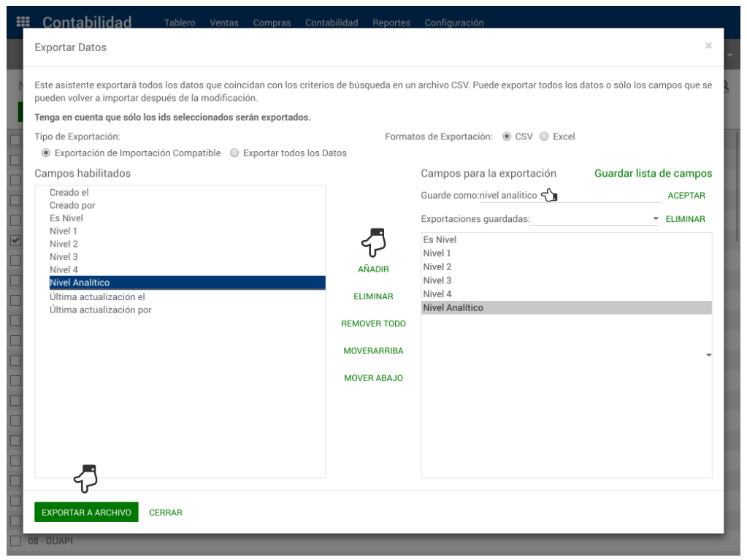Select Es Nivel in export fields list
The height and width of the screenshot is (560, 747).
440,239
